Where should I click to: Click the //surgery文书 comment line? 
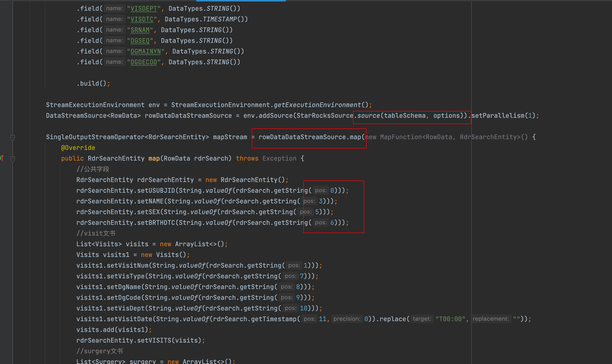tap(100, 351)
